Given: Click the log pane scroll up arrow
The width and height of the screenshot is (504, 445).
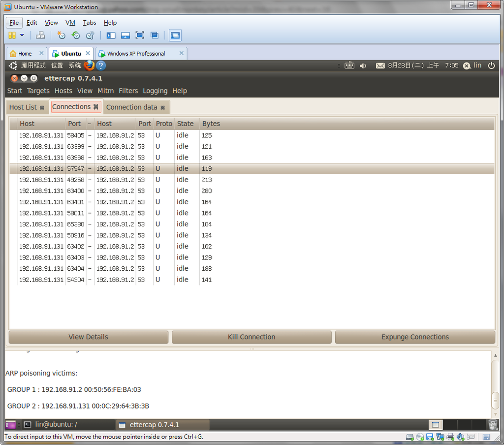Looking at the screenshot, I should [495, 355].
